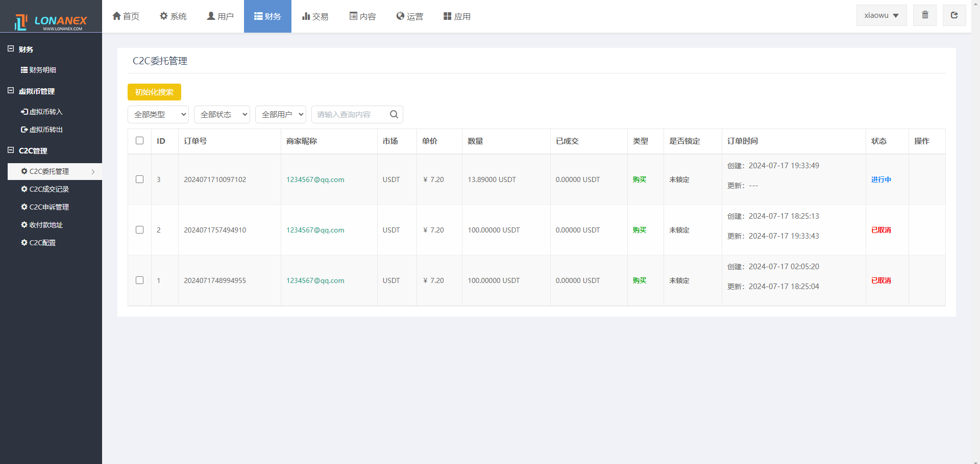
Task: Switch to the 交易 top menu
Action: pyautogui.click(x=315, y=16)
